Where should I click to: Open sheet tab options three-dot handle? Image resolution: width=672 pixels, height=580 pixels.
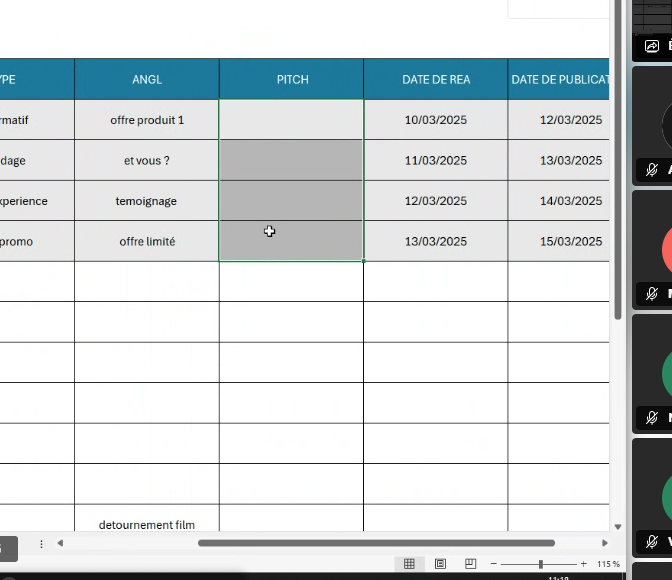click(x=41, y=544)
